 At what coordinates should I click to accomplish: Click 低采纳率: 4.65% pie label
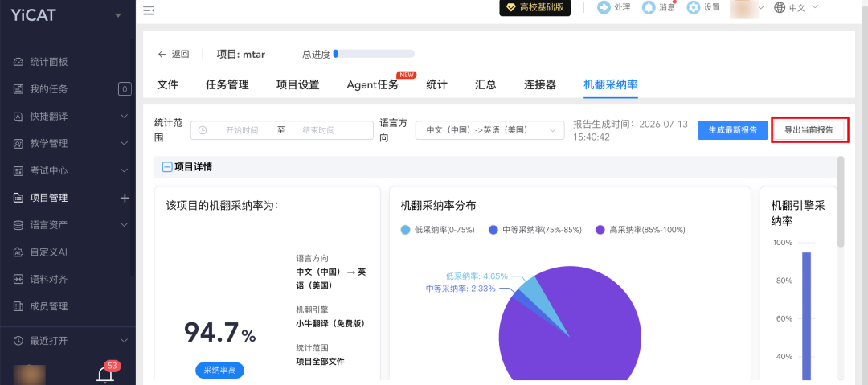tap(477, 276)
